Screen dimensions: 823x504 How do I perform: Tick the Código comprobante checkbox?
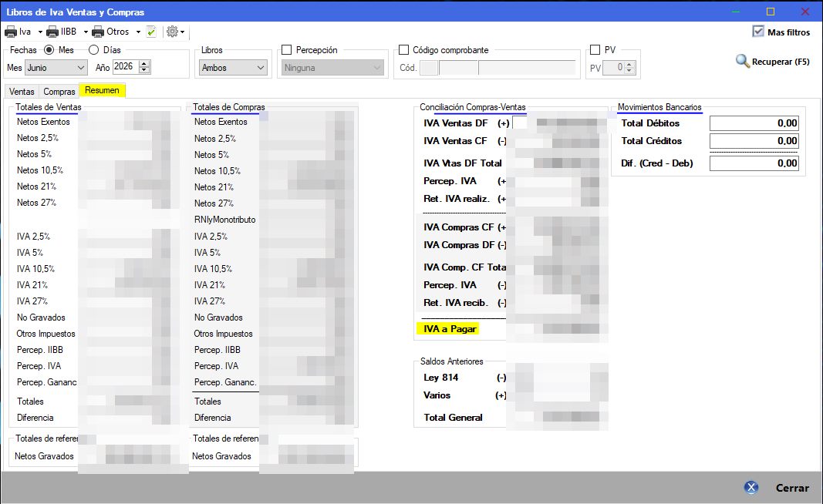(x=403, y=50)
